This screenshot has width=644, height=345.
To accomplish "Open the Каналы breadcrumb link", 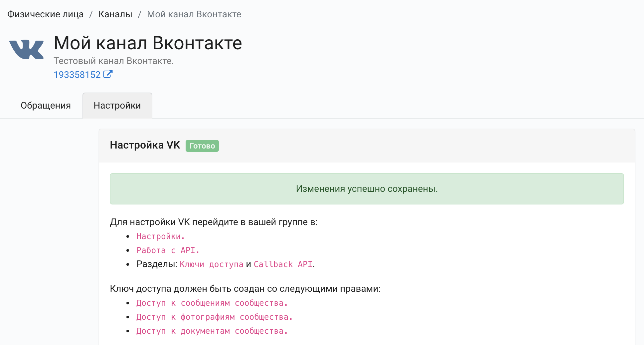I will tap(115, 14).
